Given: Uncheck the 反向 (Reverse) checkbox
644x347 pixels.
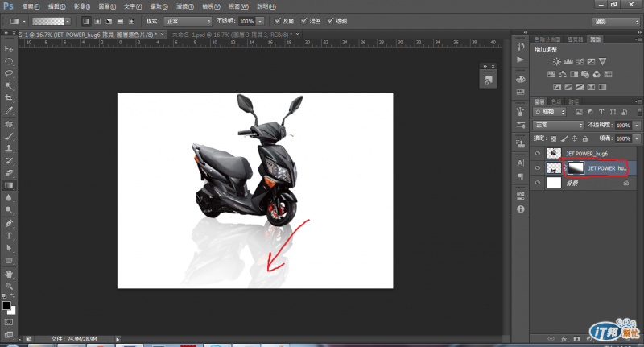Looking at the screenshot, I should (x=279, y=20).
